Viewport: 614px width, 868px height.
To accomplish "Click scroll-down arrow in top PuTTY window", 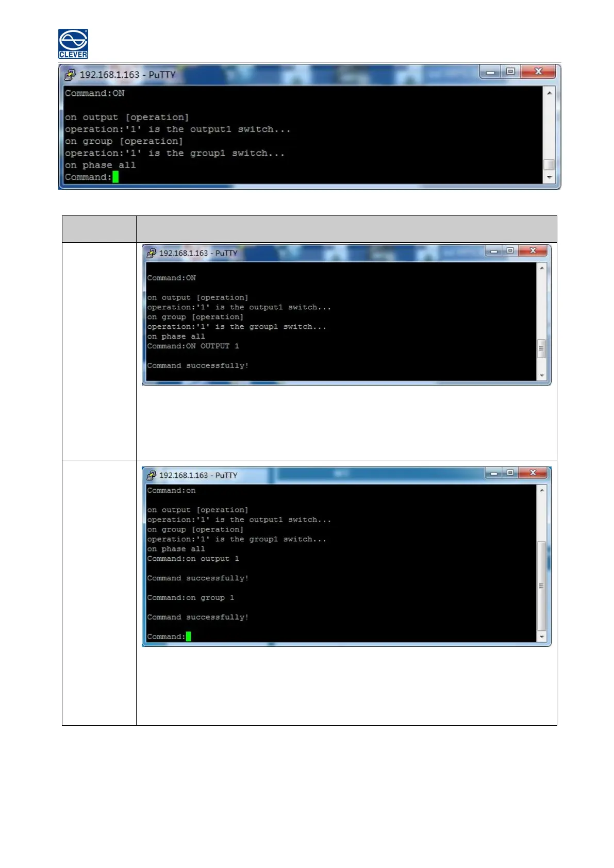I will 549,177.
